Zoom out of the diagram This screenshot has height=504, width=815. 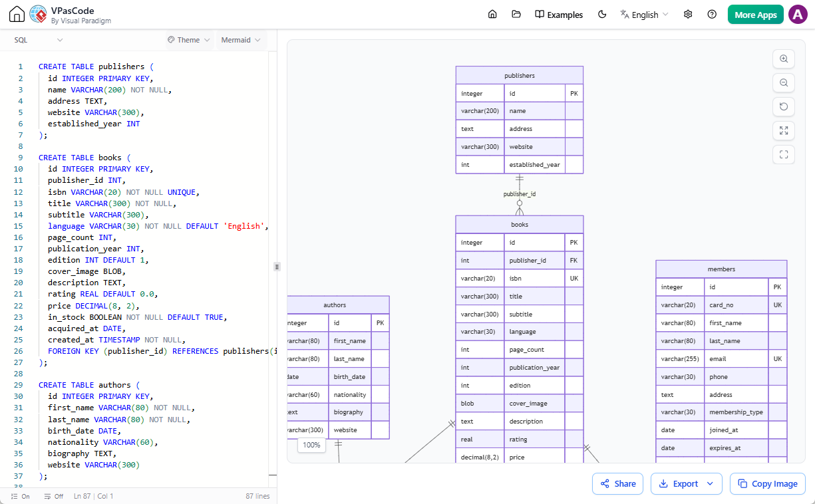(x=784, y=83)
